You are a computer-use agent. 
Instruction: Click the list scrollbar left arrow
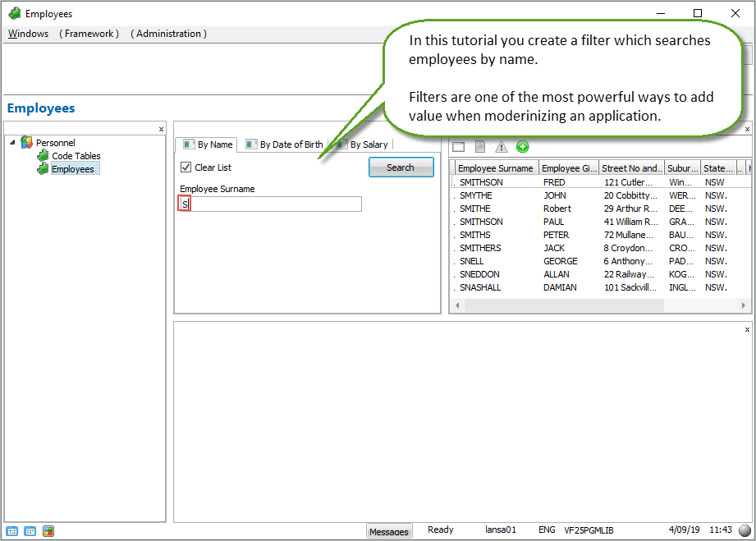click(457, 305)
